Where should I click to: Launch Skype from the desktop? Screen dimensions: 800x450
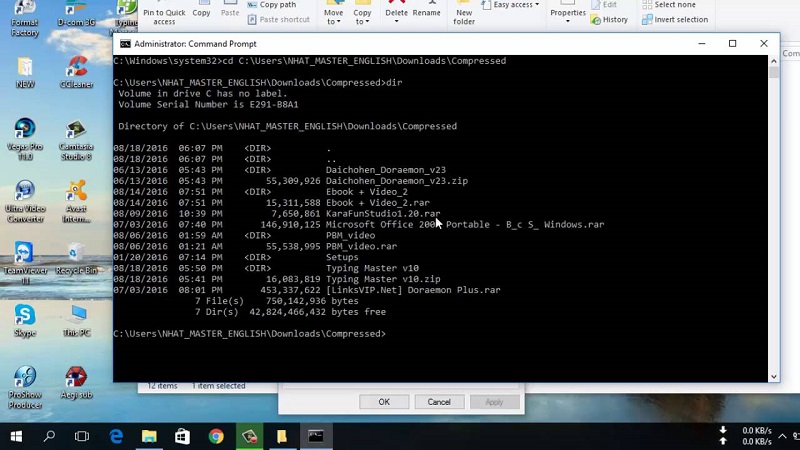25,321
